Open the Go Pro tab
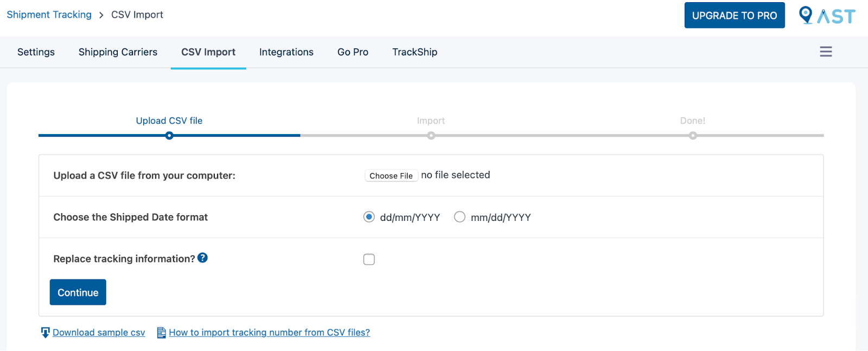 tap(352, 52)
